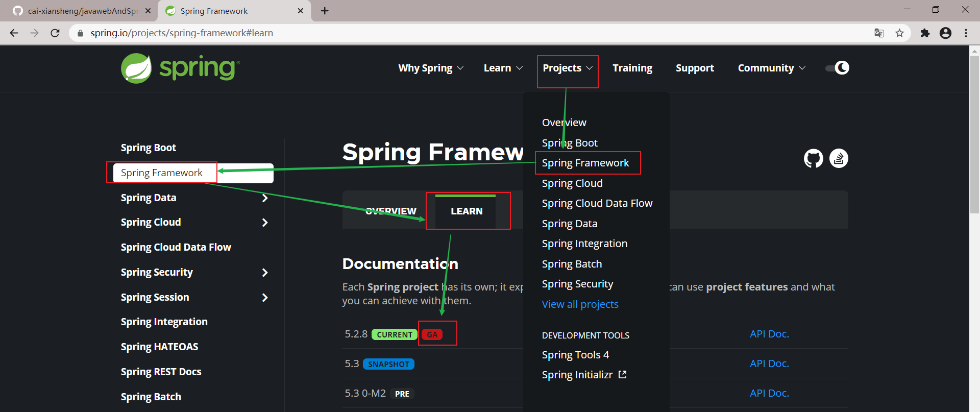The image size is (980, 412).
Task: Bookmark this page with the star
Action: [x=899, y=33]
